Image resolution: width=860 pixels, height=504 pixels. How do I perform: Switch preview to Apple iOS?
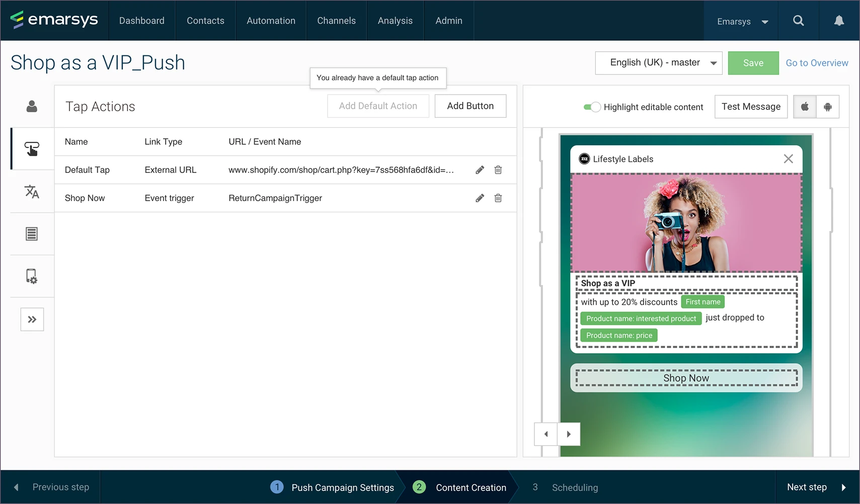pyautogui.click(x=805, y=107)
